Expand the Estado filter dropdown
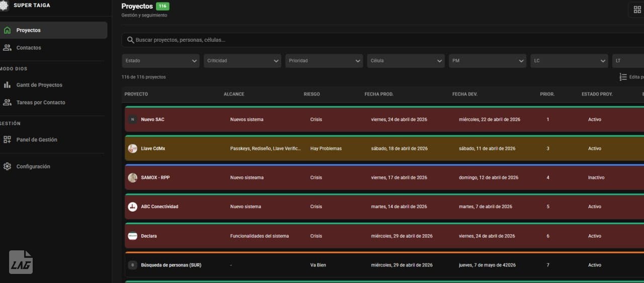The image size is (644, 283). pos(160,61)
